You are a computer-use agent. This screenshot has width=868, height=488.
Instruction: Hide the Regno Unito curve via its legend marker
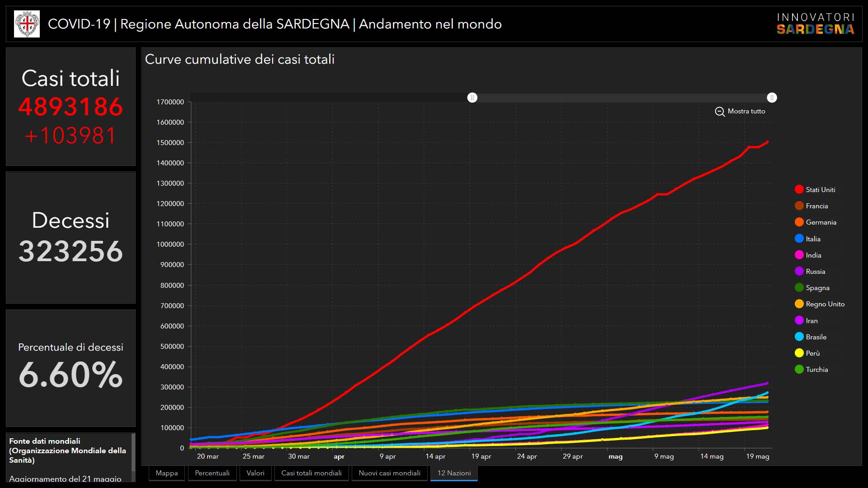[799, 304]
